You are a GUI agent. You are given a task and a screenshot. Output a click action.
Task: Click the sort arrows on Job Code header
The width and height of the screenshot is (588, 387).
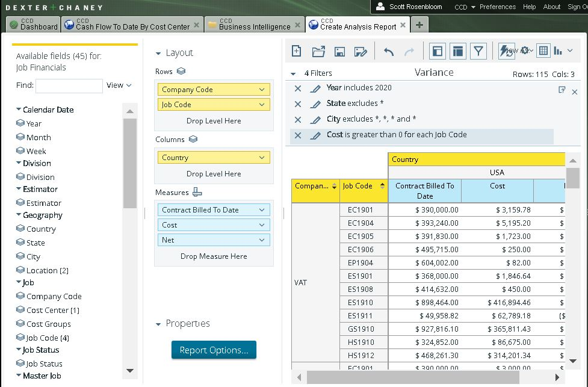click(382, 185)
